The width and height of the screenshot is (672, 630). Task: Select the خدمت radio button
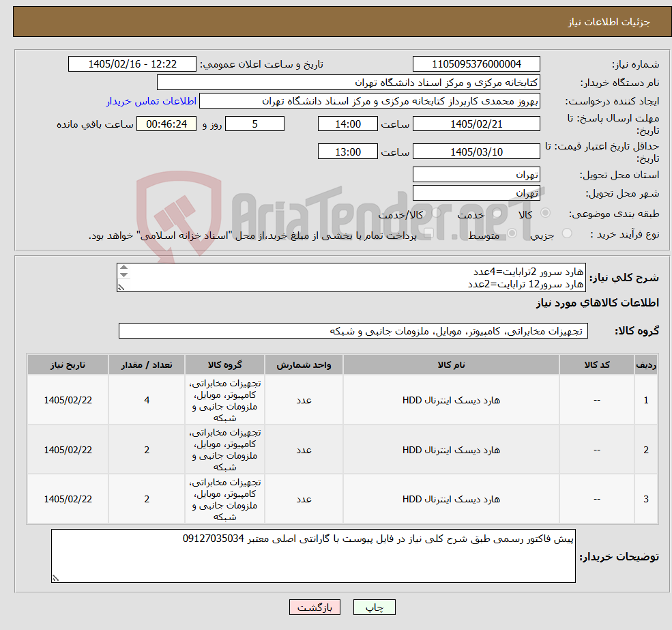[497, 213]
